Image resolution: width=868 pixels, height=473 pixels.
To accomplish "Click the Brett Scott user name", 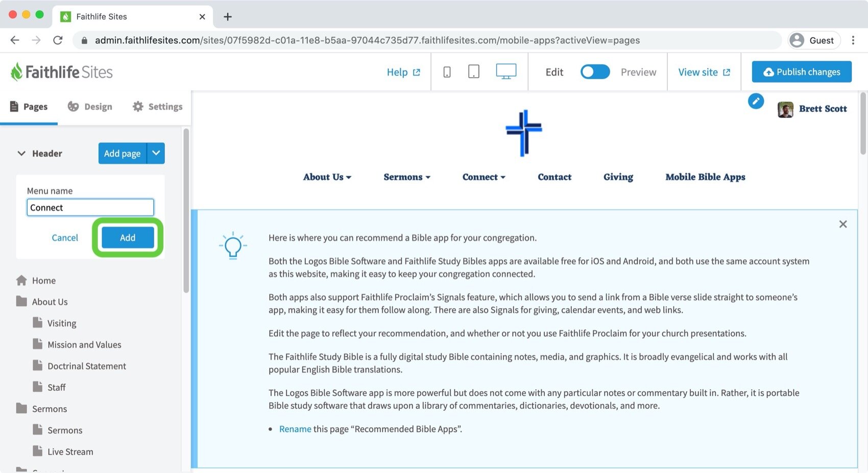I will [823, 109].
